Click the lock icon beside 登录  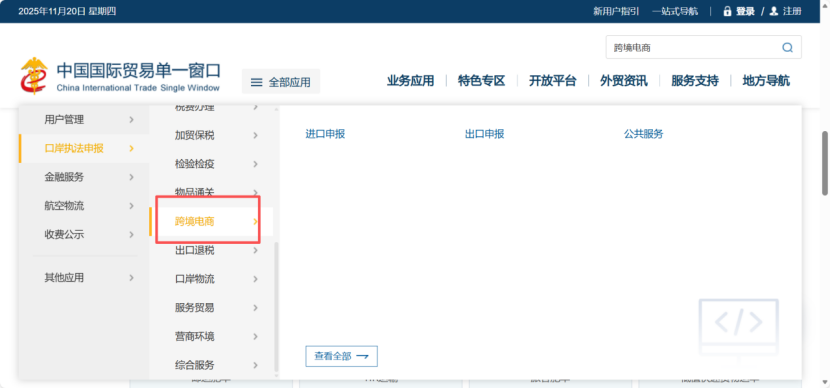pyautogui.click(x=727, y=11)
